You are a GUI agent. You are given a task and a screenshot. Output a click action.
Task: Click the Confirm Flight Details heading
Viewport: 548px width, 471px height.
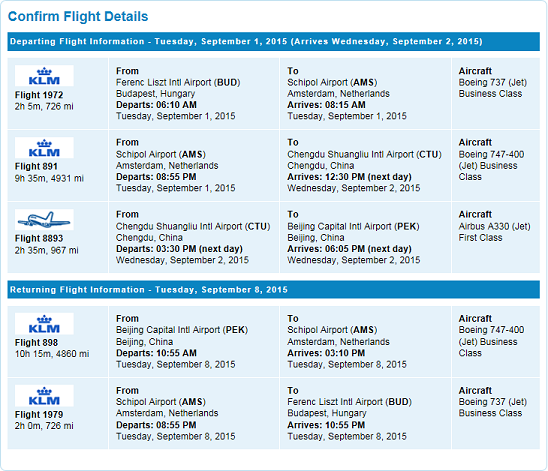[x=78, y=16]
